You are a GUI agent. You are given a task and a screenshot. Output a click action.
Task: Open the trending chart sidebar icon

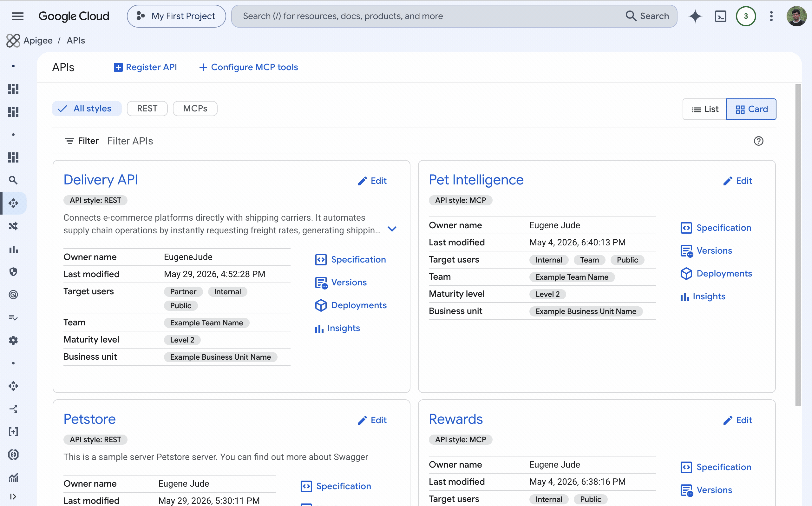(x=13, y=477)
